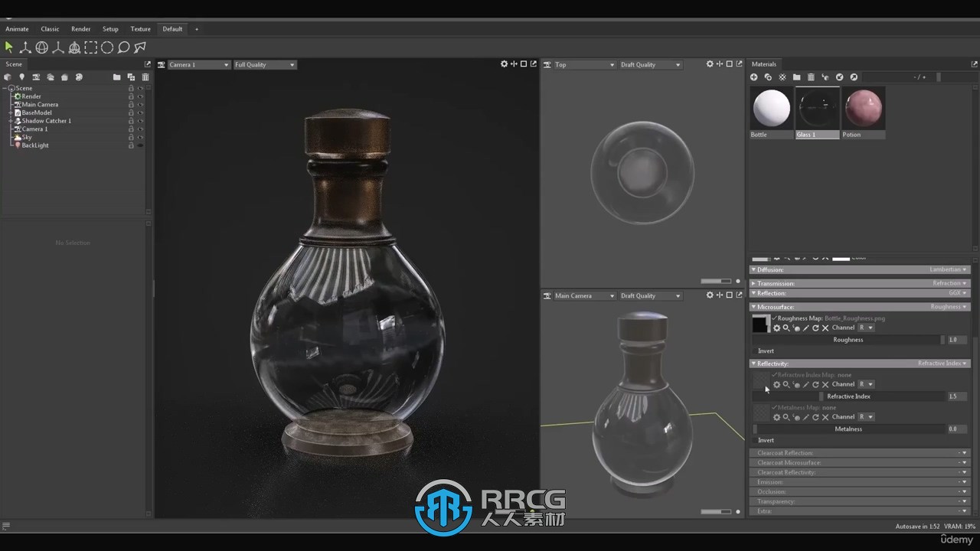The image size is (980, 551).
Task: Pop out the Materials panel
Action: (975, 64)
